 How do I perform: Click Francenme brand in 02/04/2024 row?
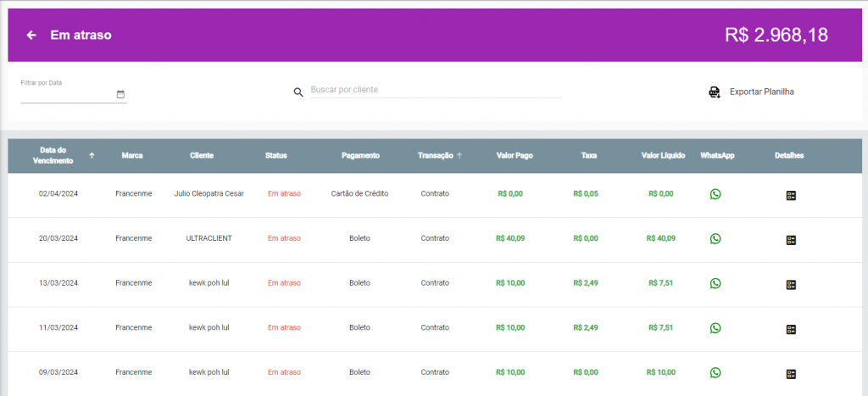[133, 194]
